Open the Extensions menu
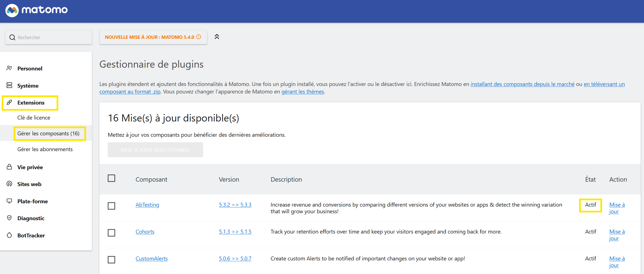This screenshot has height=274, width=644. 31,103
